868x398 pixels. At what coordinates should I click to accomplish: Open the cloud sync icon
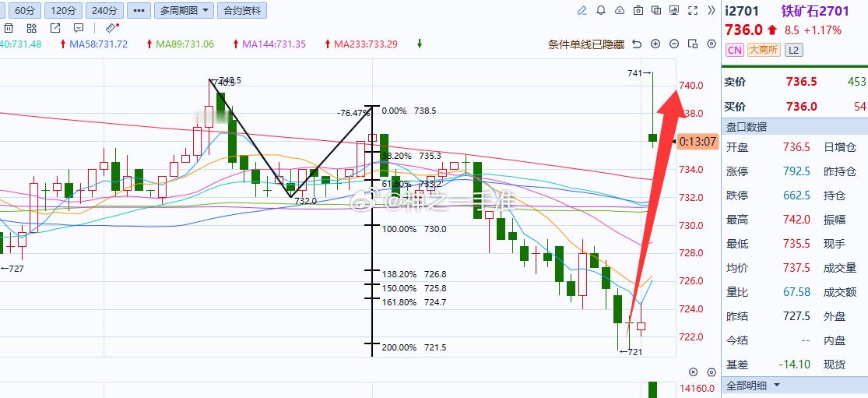[620, 10]
